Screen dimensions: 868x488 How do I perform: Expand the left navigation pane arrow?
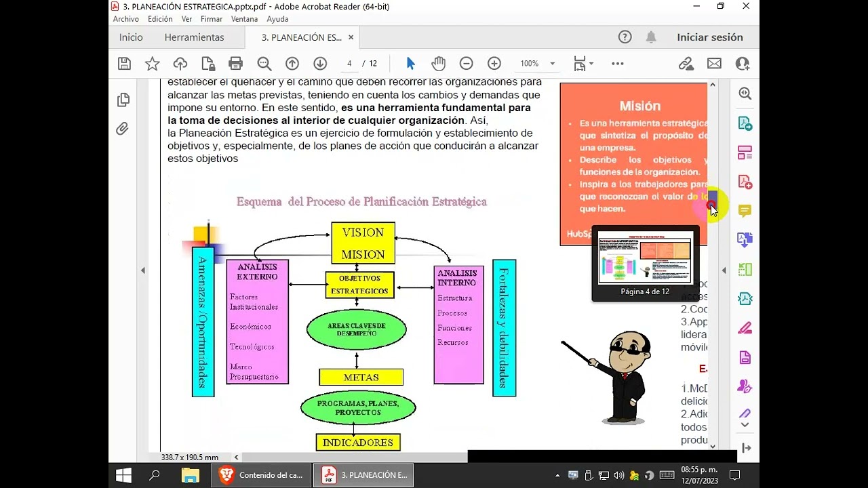coord(142,270)
